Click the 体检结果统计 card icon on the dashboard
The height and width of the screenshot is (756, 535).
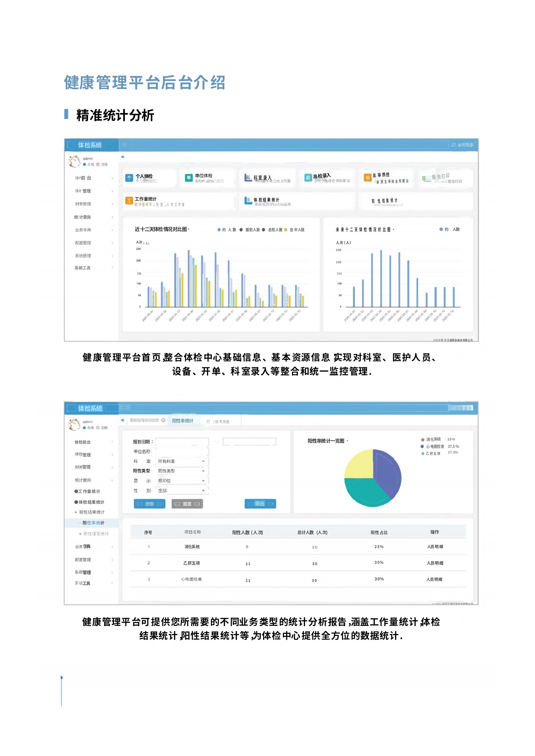[248, 200]
